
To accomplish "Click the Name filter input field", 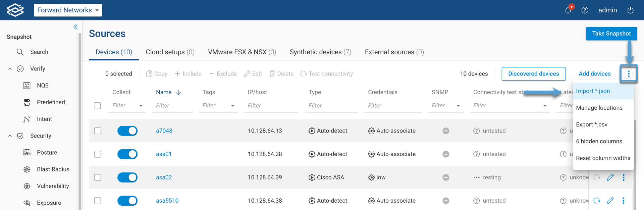I will pos(172,106).
